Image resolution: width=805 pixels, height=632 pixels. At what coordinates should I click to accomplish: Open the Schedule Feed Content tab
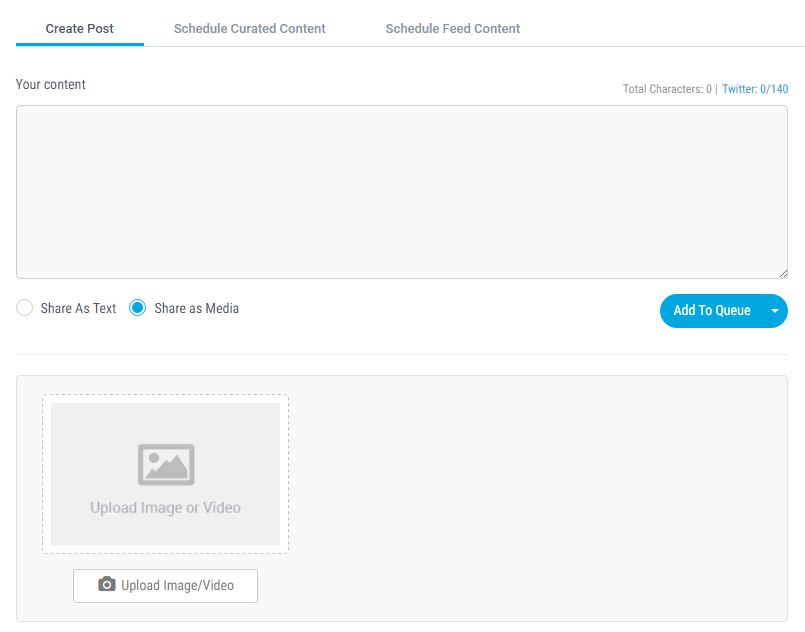tap(452, 29)
